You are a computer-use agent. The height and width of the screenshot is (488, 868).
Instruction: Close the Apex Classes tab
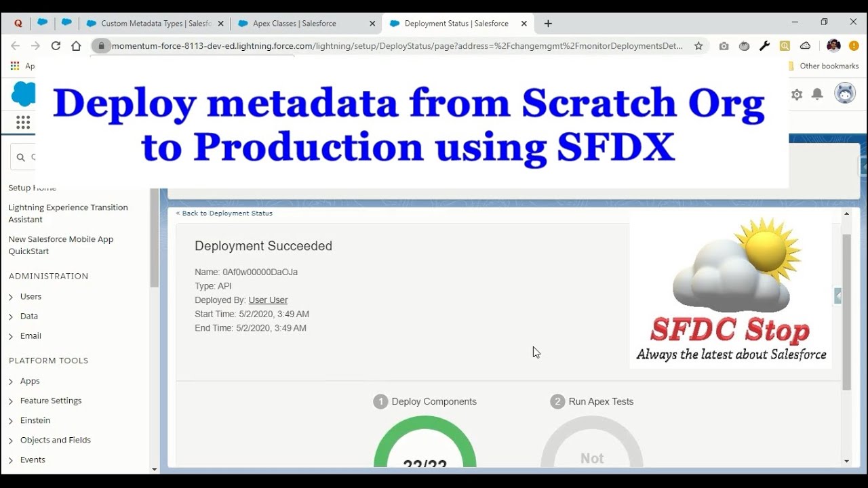click(x=372, y=23)
